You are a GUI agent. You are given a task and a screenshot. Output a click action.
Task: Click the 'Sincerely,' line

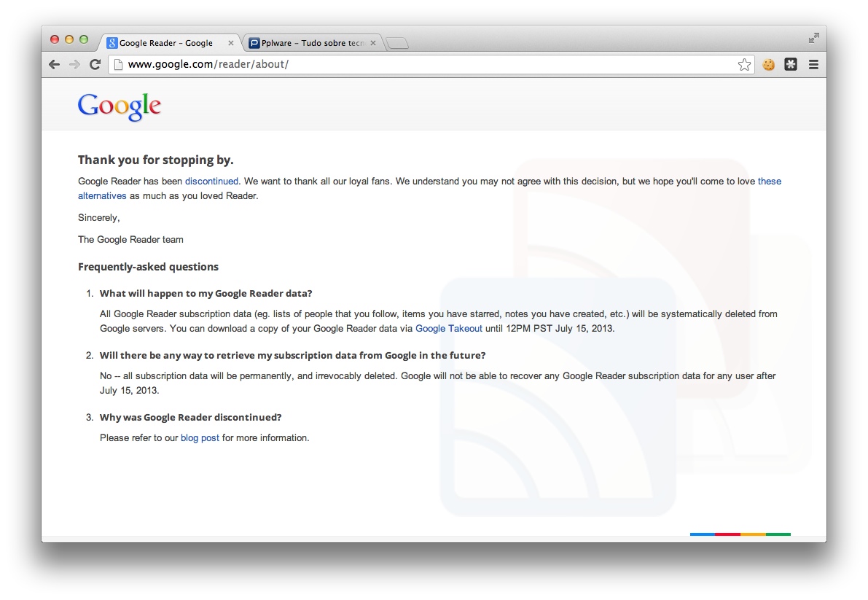[x=99, y=217]
